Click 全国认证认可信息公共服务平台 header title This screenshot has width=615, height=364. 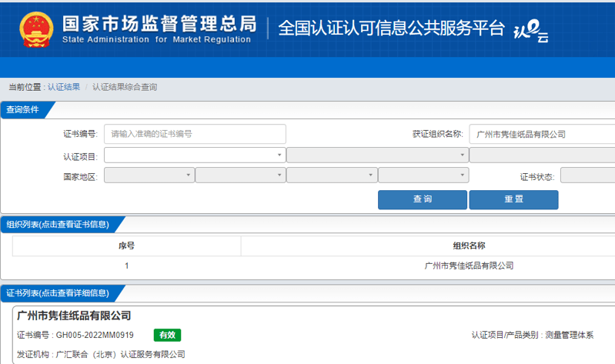pos(391,28)
